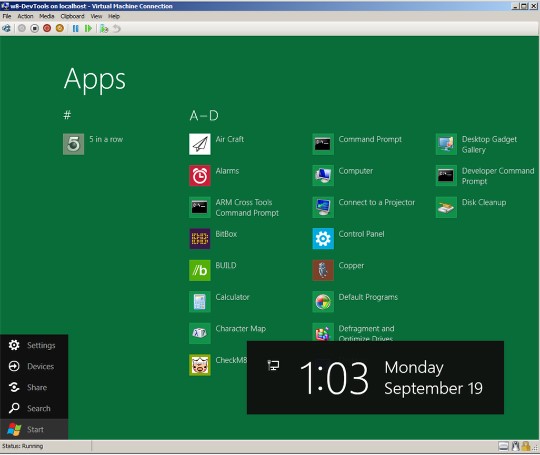Click the Revert toolbar icon
Screen dimensions: 540x455
tap(117, 29)
